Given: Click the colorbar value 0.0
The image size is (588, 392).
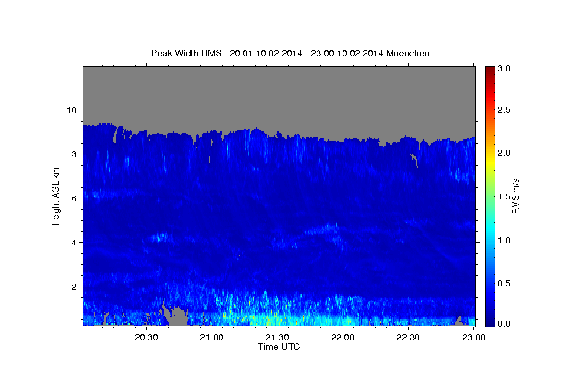Looking at the screenshot, I should (504, 324).
